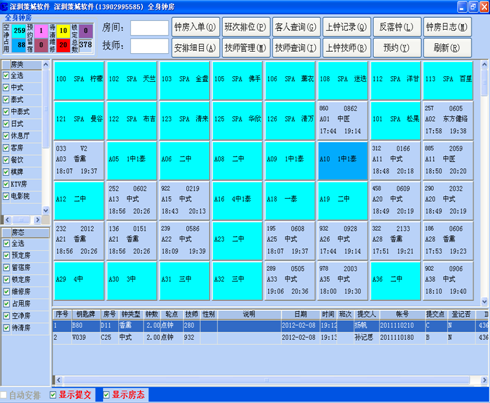490x403 pixels.
Task: Toggle 锁定房 status checkbox
Action: [x=6, y=279]
